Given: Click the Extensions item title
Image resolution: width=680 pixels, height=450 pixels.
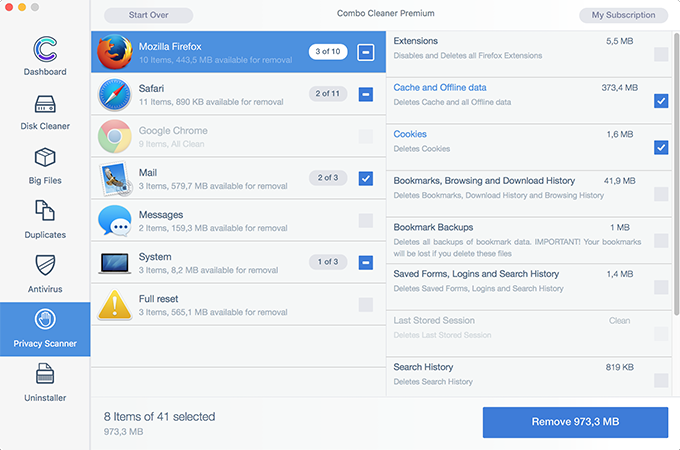Looking at the screenshot, I should coord(415,41).
